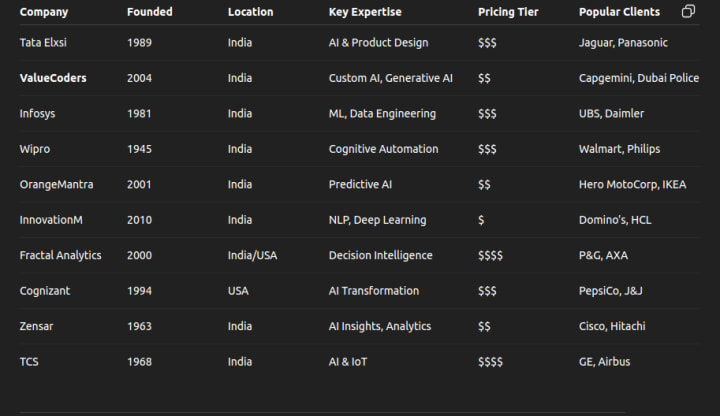Click the Pricing Tier header

tap(508, 12)
